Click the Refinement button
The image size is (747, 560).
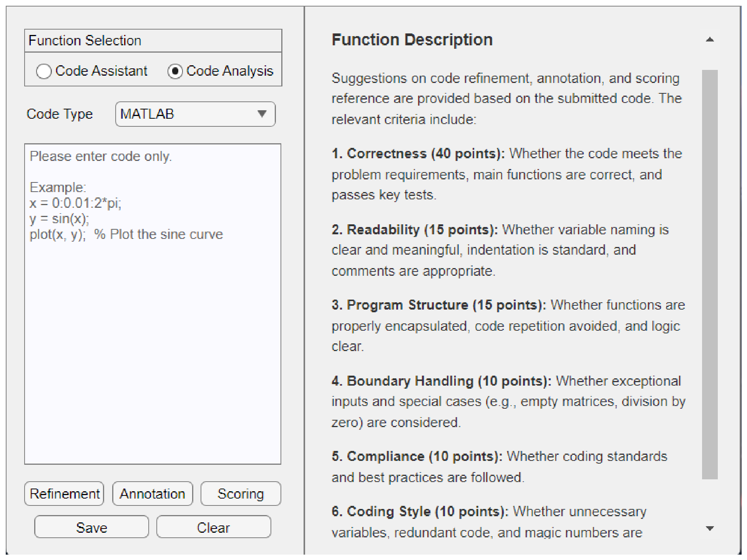click(x=64, y=494)
